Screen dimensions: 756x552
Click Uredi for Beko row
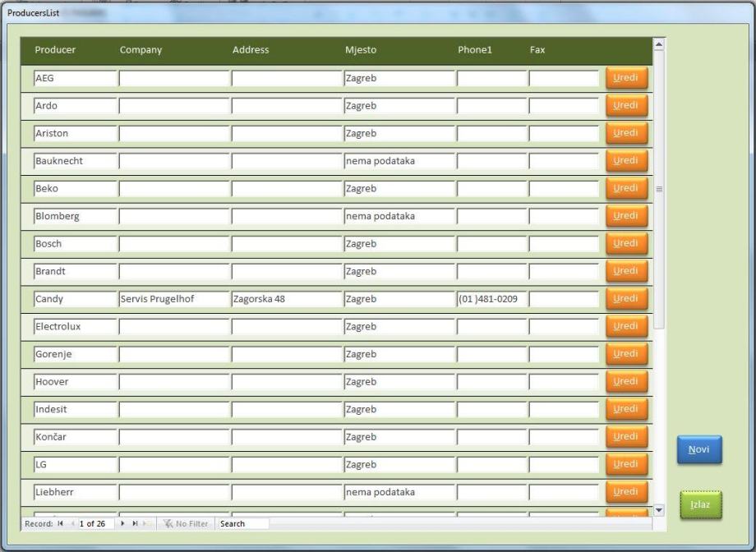click(626, 188)
